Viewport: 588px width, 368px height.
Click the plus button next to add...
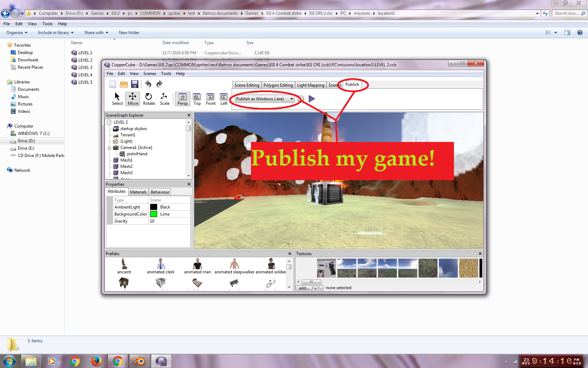pos(316,288)
